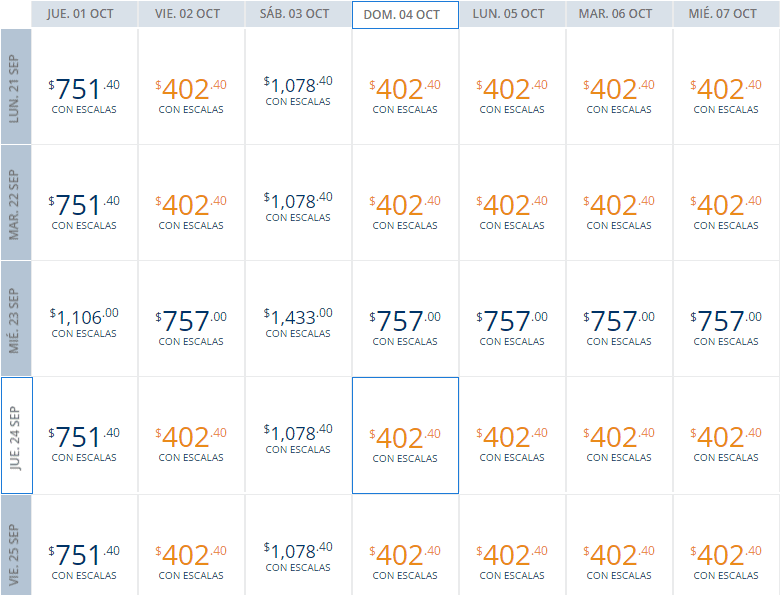
Task: Select the DOM. 04 OCT column header
Action: click(405, 15)
